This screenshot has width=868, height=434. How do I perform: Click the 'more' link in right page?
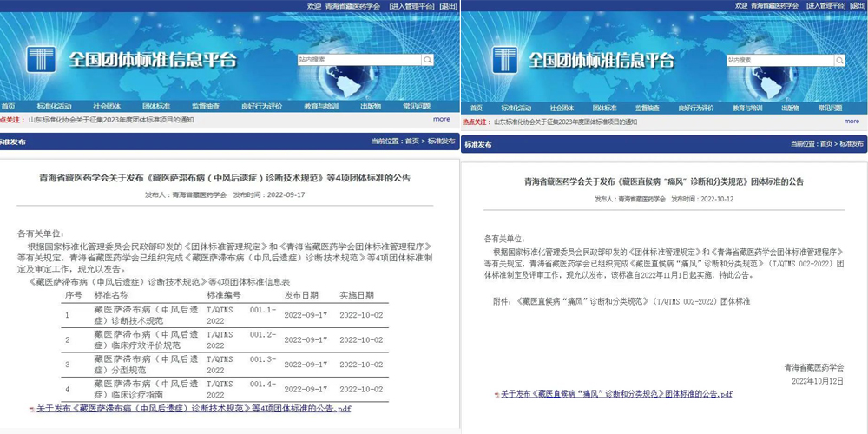pos(852,121)
